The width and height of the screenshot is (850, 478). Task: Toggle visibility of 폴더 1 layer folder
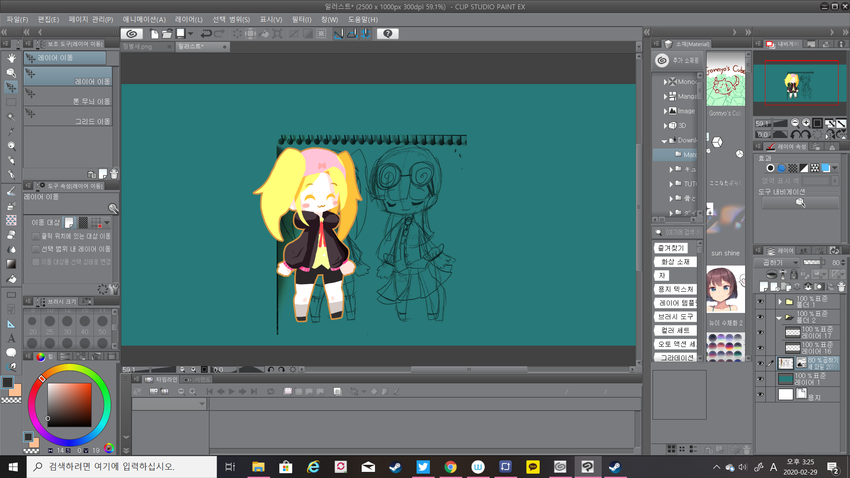coord(761,302)
